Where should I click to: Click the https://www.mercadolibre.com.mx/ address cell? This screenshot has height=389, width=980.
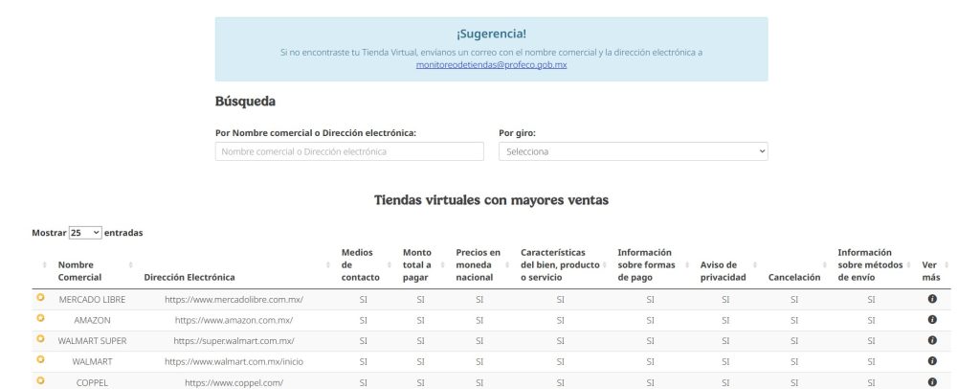(x=234, y=300)
